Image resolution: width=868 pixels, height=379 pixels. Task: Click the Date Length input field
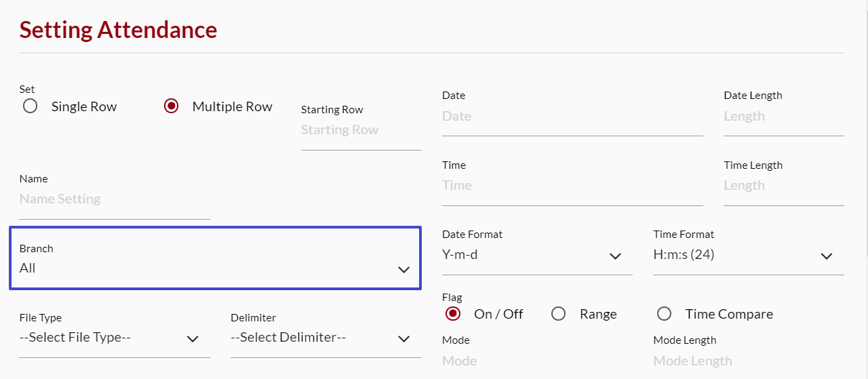(x=784, y=117)
